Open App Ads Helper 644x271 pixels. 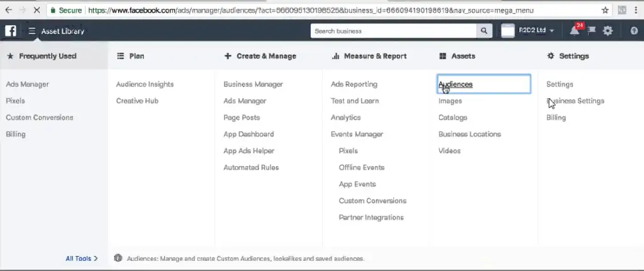[x=249, y=151]
